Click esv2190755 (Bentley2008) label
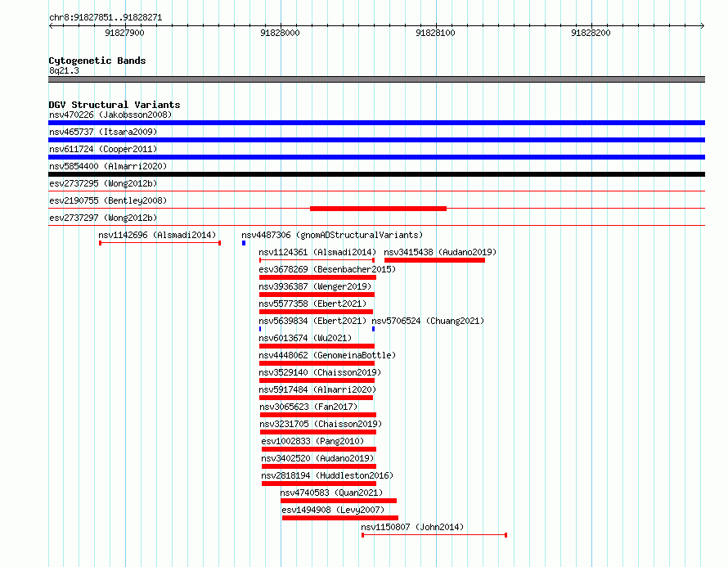The height and width of the screenshot is (567, 728). [x=108, y=200]
